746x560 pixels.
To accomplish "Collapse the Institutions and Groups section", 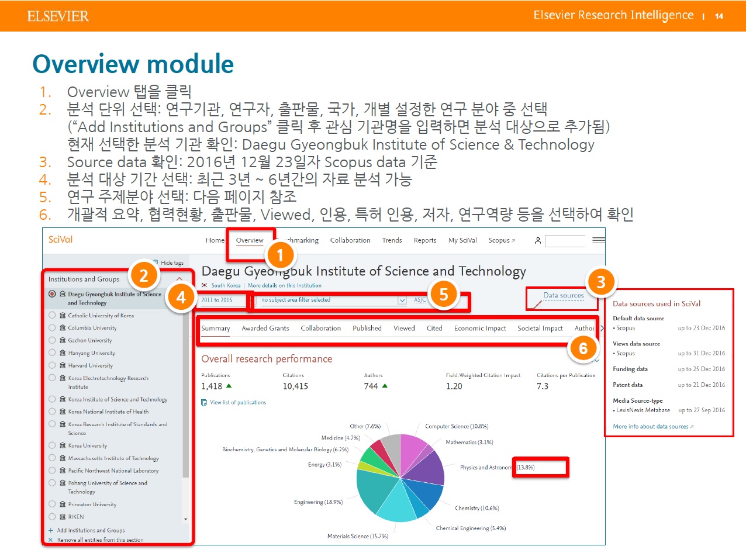I will (x=179, y=279).
